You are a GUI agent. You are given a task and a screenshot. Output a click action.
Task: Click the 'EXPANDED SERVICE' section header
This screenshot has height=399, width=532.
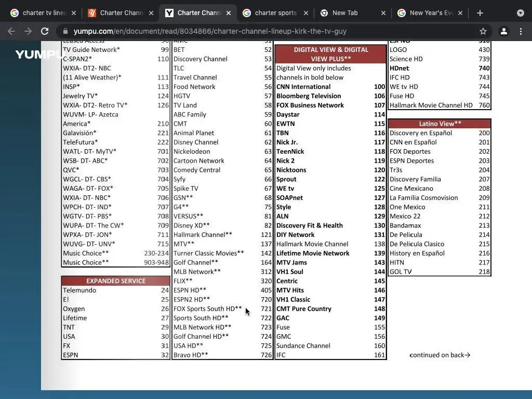(x=116, y=281)
